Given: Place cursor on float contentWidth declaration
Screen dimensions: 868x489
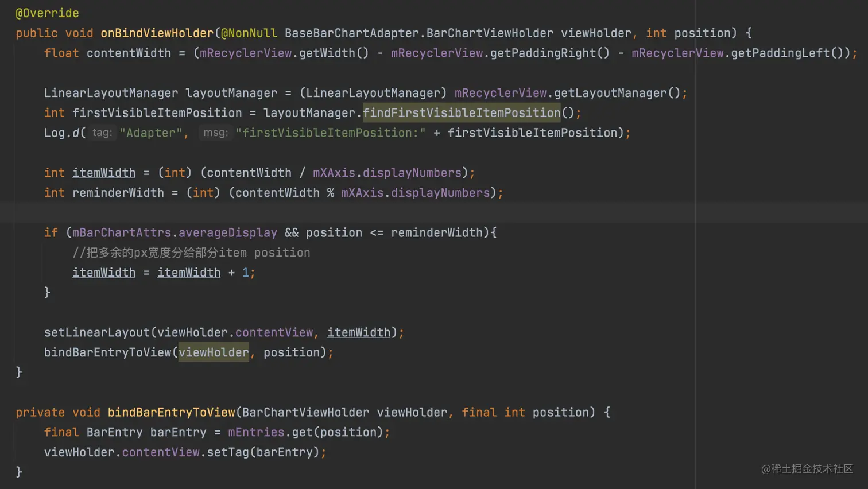Looking at the screenshot, I should coord(107,53).
